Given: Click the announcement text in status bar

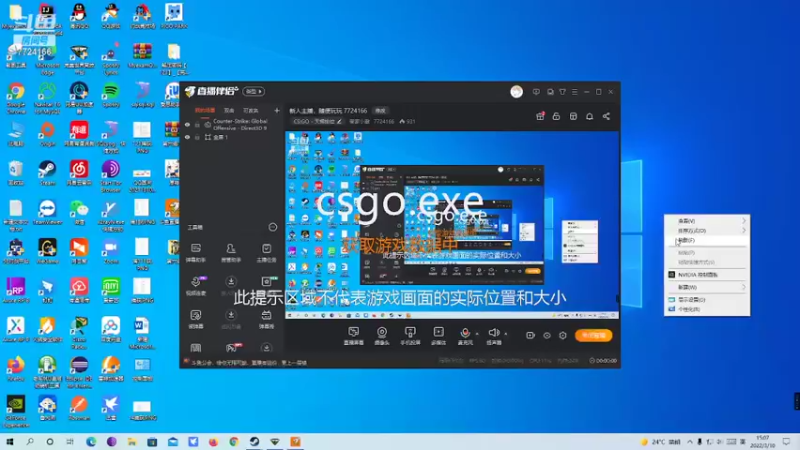Looking at the screenshot, I should 248,363.
